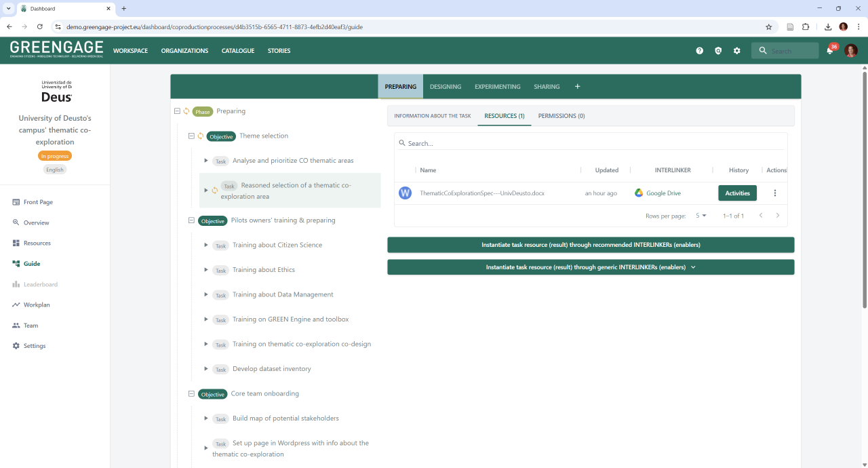Expand Analyse and prioritize CO thematic areas task

click(x=206, y=161)
